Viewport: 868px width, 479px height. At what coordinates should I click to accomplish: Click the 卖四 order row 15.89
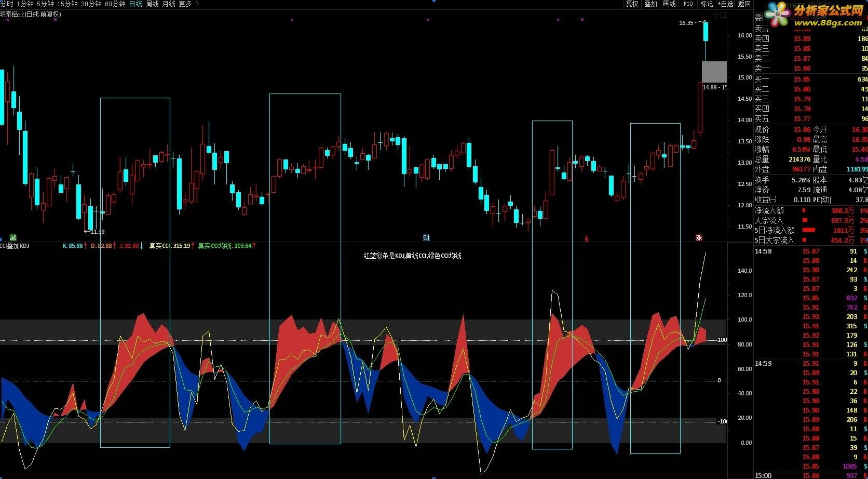click(810, 38)
